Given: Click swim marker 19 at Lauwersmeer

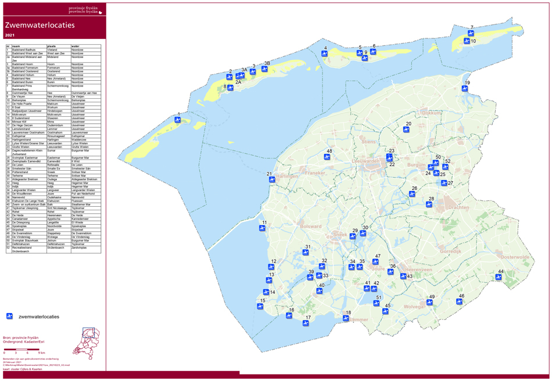Looking at the screenshot, I should 465,89.
